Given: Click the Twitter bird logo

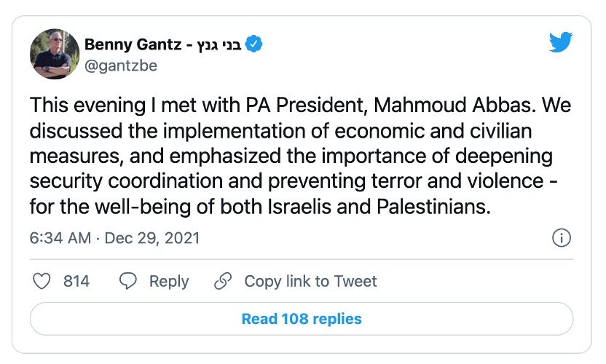Looking at the screenshot, I should pos(560,43).
